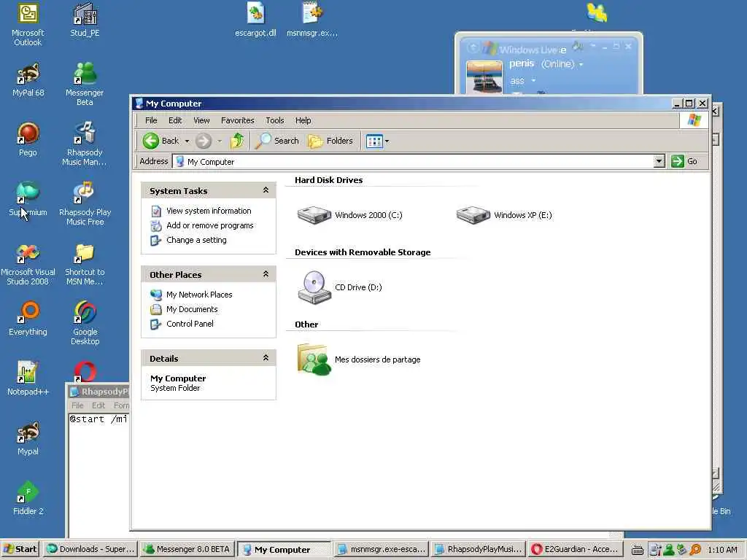Open the View menu
The height and width of the screenshot is (560, 747).
(x=201, y=120)
